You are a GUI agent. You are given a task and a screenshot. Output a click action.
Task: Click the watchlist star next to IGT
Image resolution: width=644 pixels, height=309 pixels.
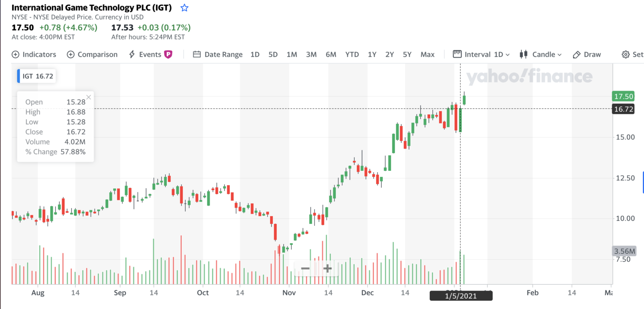click(184, 8)
